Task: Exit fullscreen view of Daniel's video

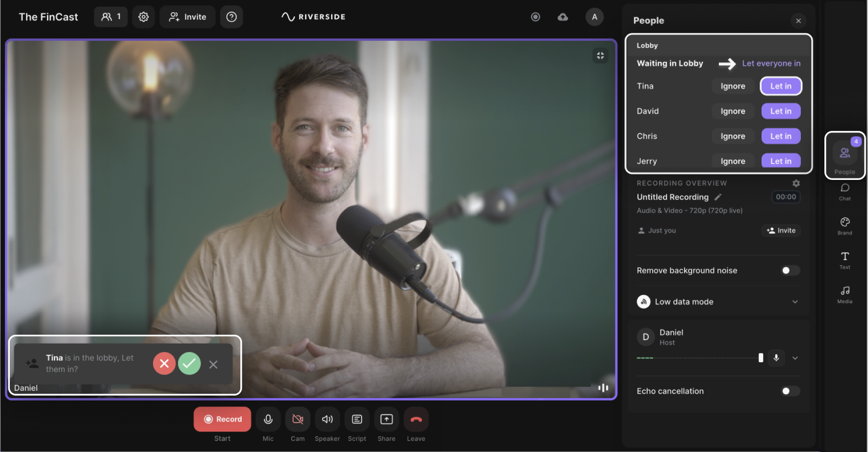Action: click(600, 56)
